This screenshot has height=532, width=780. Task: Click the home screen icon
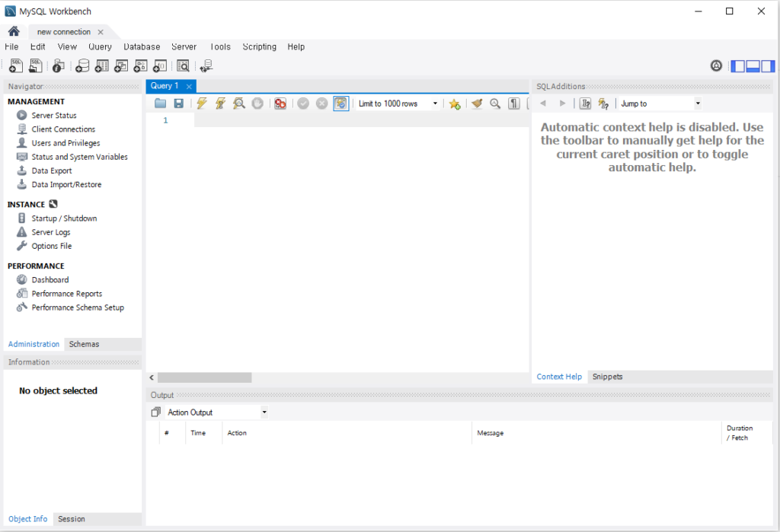[x=14, y=31]
